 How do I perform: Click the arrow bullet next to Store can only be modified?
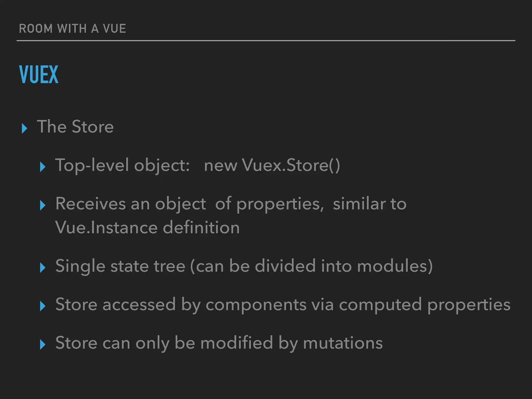[43, 345]
